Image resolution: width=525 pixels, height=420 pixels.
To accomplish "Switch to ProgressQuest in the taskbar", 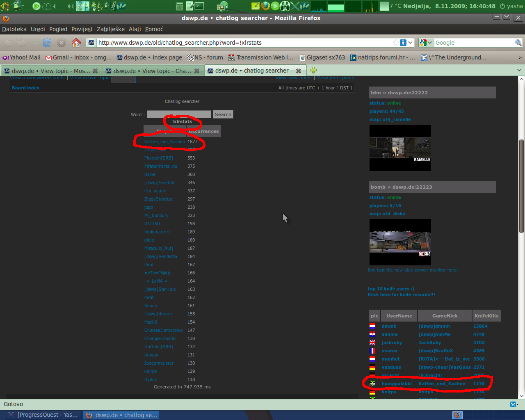I will (x=43, y=415).
